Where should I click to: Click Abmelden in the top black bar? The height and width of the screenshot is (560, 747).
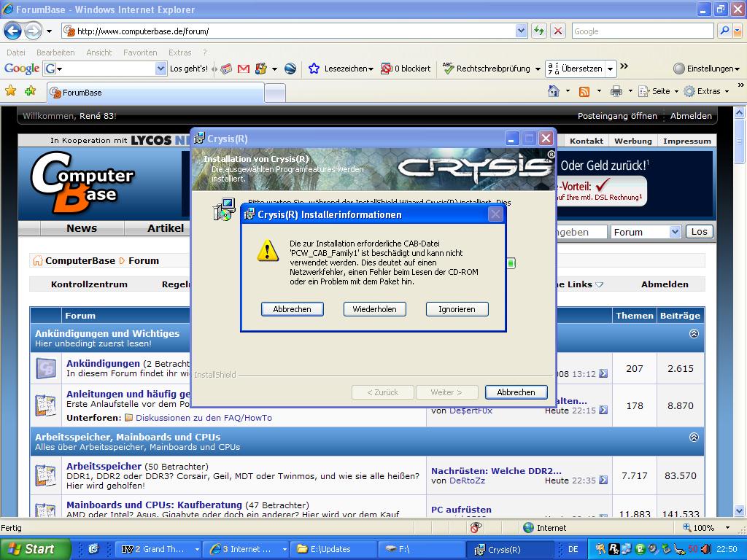(x=691, y=116)
